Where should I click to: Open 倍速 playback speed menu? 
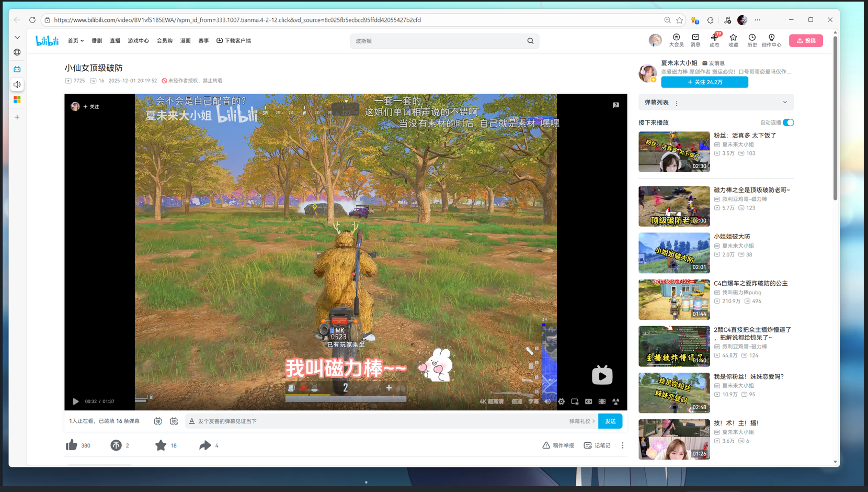pos(517,401)
